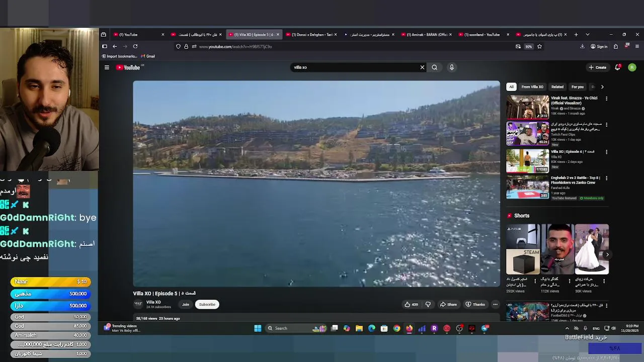Click the main video player
644x362 pixels.
click(x=316, y=184)
